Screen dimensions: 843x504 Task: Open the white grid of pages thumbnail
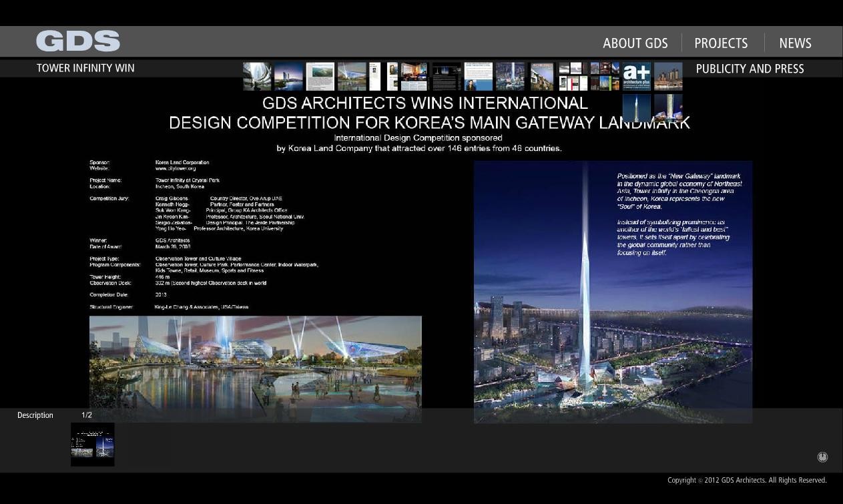point(573,77)
